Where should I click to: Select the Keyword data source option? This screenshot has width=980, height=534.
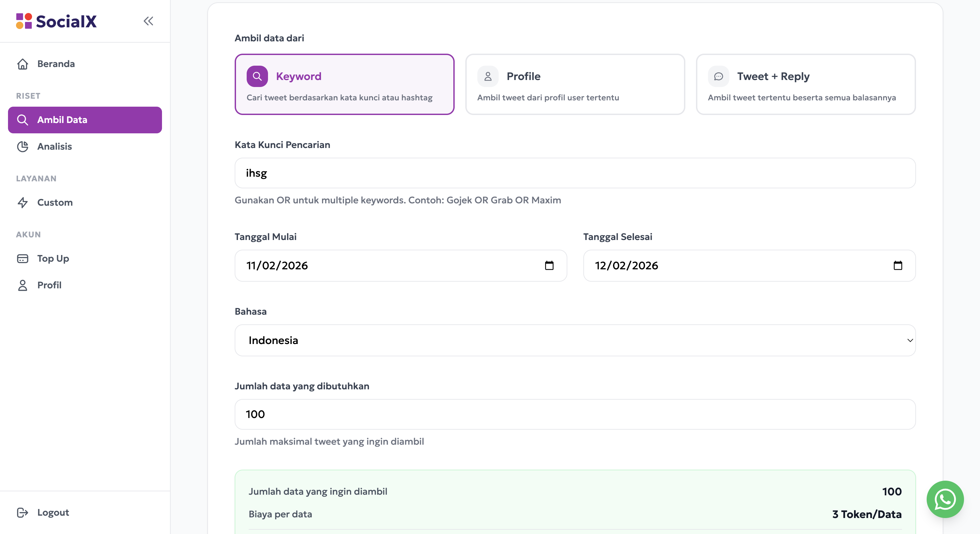(344, 84)
